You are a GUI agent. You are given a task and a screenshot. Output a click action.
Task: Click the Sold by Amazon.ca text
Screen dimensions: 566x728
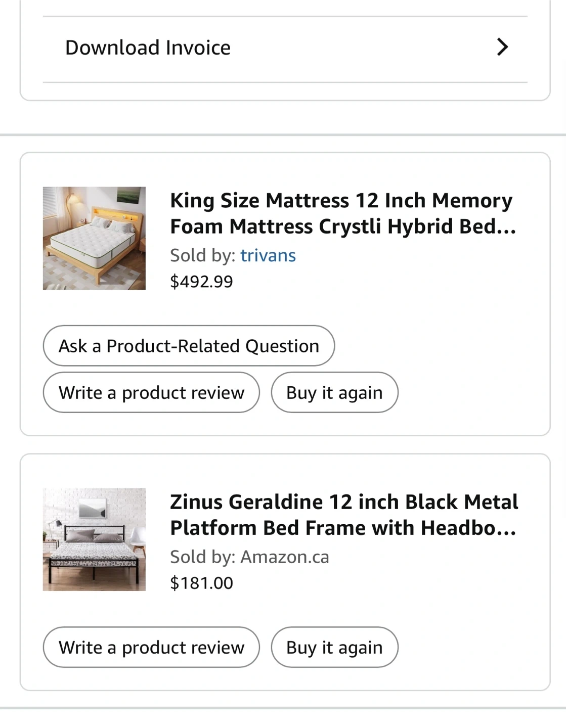click(x=249, y=557)
